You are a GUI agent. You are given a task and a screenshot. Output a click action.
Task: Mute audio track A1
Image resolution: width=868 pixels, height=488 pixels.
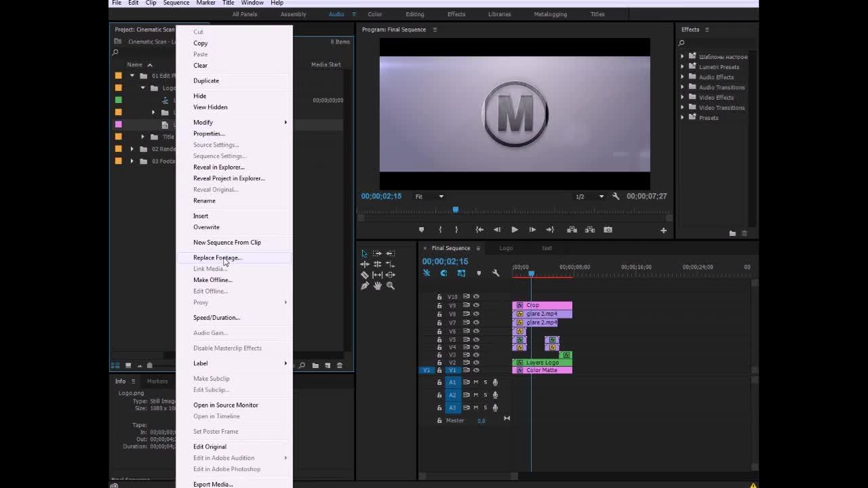point(475,382)
